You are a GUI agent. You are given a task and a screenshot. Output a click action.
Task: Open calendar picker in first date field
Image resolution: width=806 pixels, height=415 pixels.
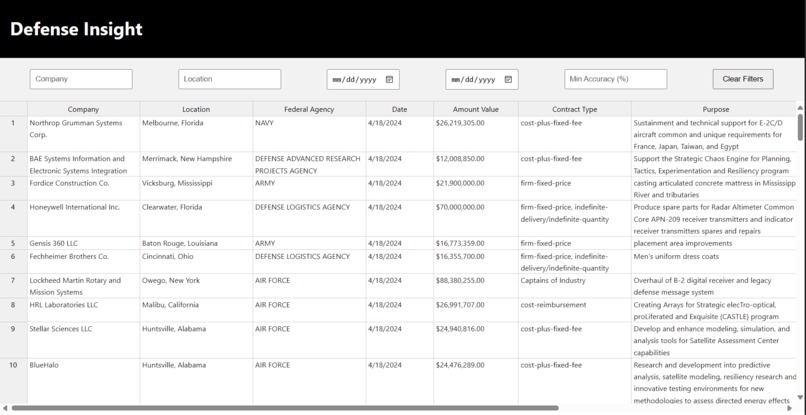pyautogui.click(x=390, y=80)
